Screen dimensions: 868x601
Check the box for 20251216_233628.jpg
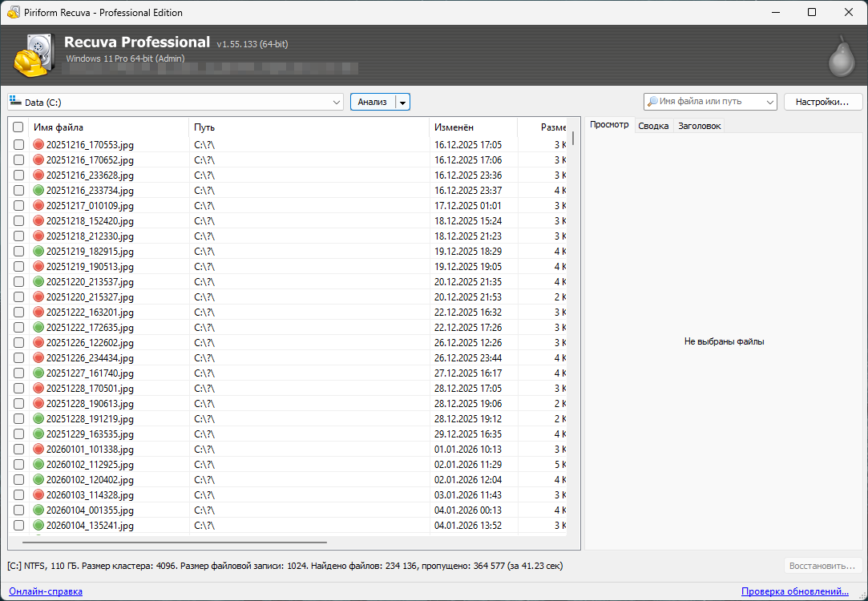coord(18,175)
